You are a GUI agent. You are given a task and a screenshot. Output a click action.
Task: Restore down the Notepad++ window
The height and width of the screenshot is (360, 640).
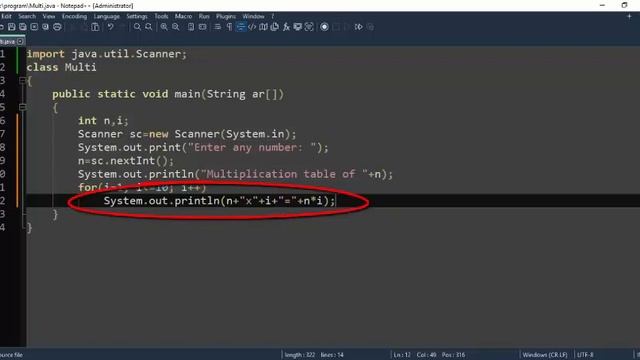click(624, 5)
